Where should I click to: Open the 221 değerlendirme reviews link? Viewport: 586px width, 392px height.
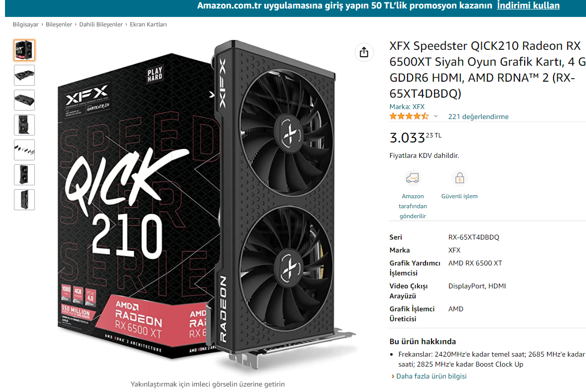(x=478, y=117)
